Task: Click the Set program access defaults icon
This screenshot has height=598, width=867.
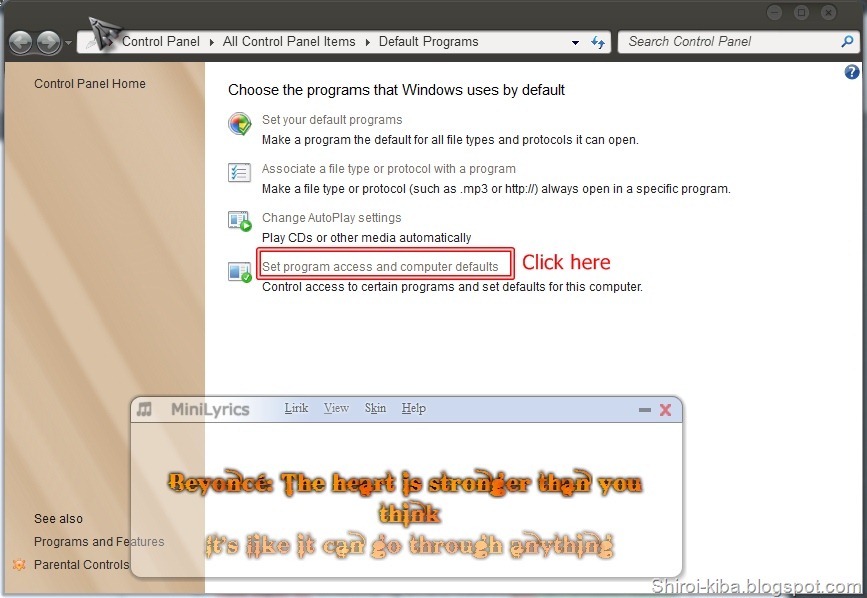Action: [239, 272]
